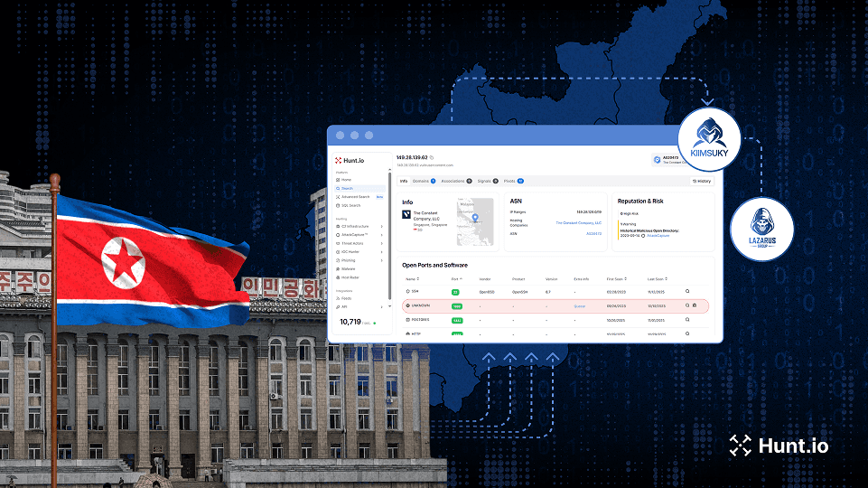Viewport: 868px width, 488px height.
Task: Click the IOC Hunter sidebar icon
Action: coord(338,252)
